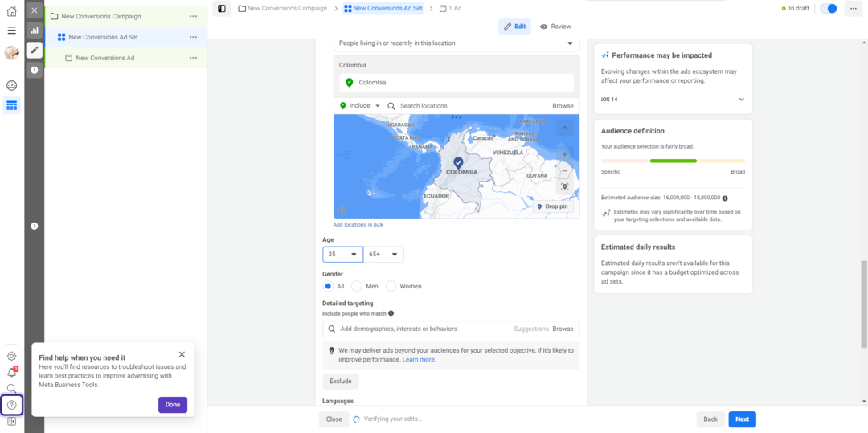Select New Conversions Ad in tree
Image resolution: width=868 pixels, height=433 pixels.
[x=104, y=58]
